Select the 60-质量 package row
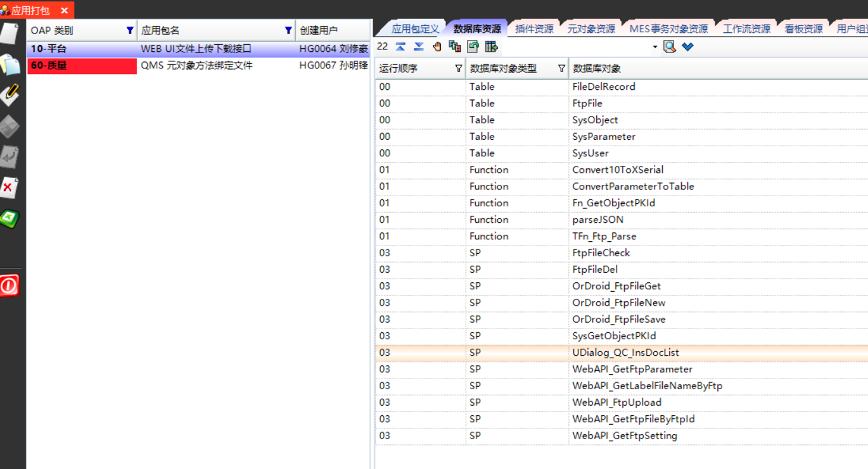Viewport: 868px width, 469px height. click(x=81, y=66)
